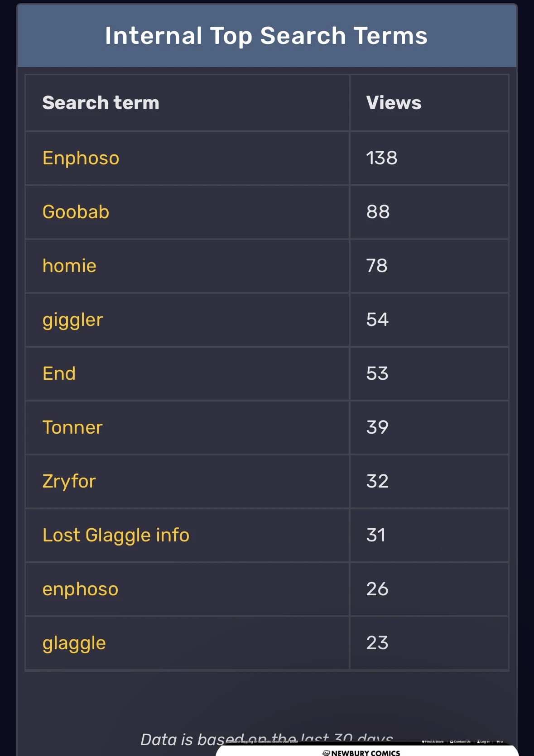Select the lowercase enphoso search term
The height and width of the screenshot is (756, 534).
tap(80, 589)
